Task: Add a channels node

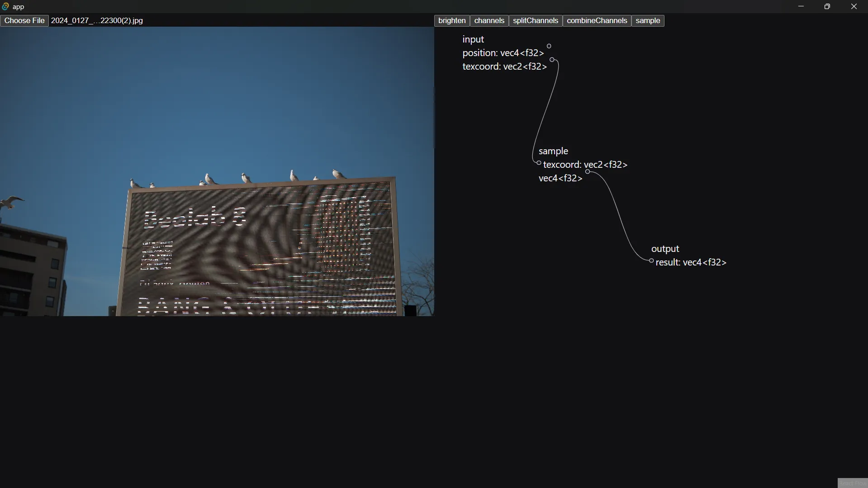Action: coord(489,21)
